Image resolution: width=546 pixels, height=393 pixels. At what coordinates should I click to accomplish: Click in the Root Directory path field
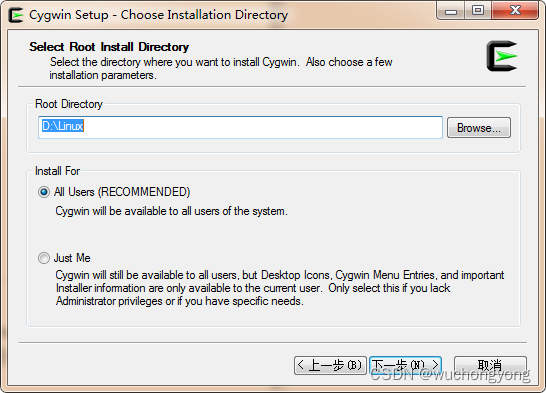(240, 127)
